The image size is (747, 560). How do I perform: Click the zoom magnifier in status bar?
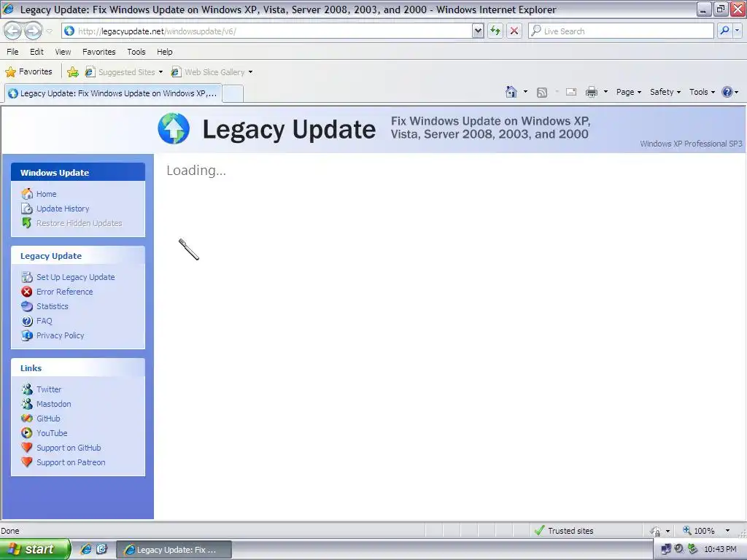pos(687,531)
